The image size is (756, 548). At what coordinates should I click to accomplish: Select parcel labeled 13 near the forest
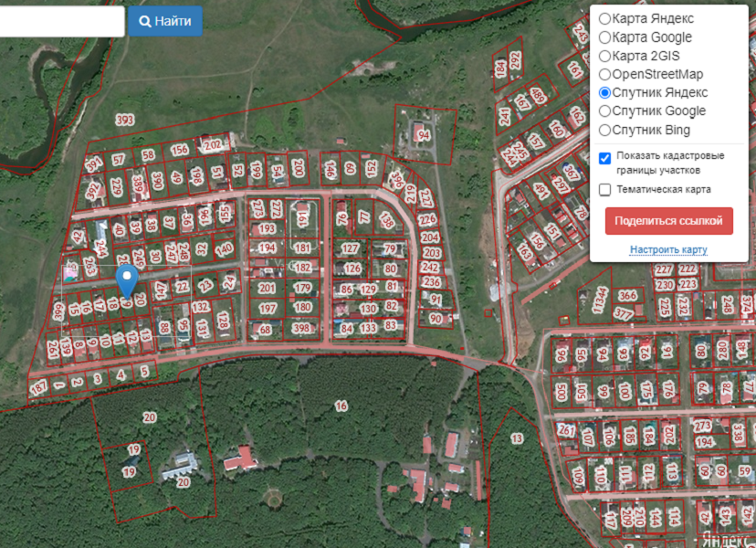coord(517,439)
